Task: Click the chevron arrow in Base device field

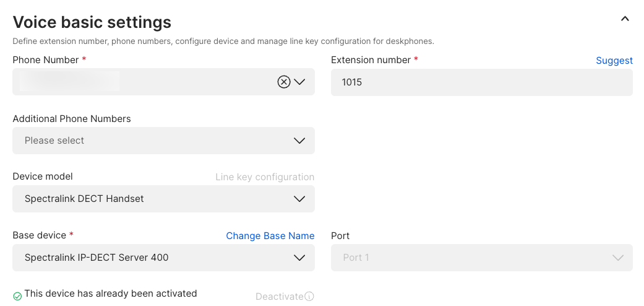Action: pyautogui.click(x=299, y=258)
